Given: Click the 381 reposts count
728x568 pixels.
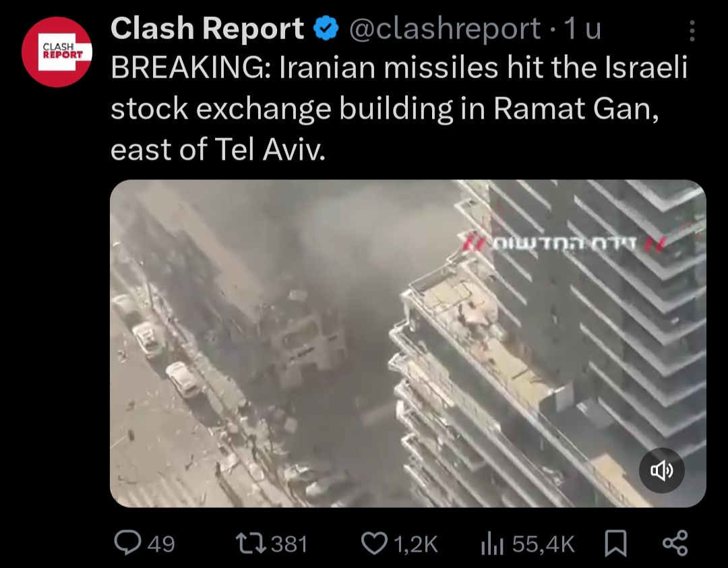Looking at the screenshot, I should click(289, 544).
